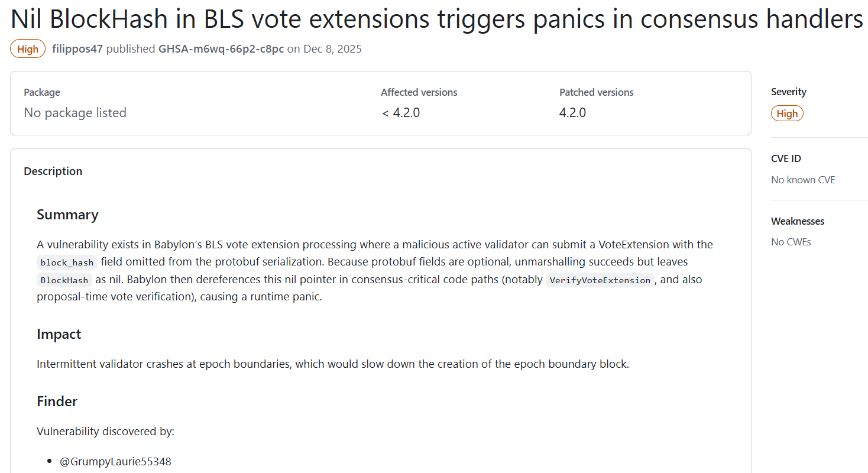The height and width of the screenshot is (473, 868).
Task: Click the patched version 4.2.0
Action: [572, 112]
